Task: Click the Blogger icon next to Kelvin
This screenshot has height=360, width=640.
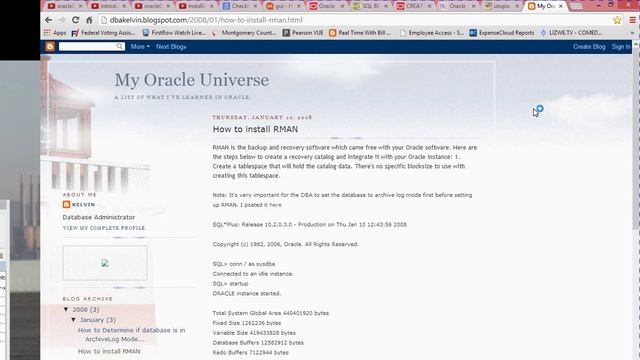Action: pos(67,204)
